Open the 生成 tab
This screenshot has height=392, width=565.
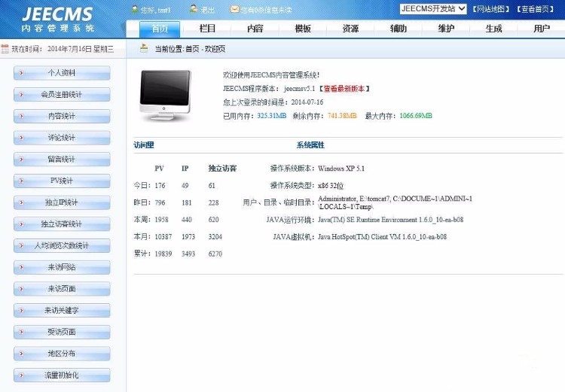click(493, 29)
